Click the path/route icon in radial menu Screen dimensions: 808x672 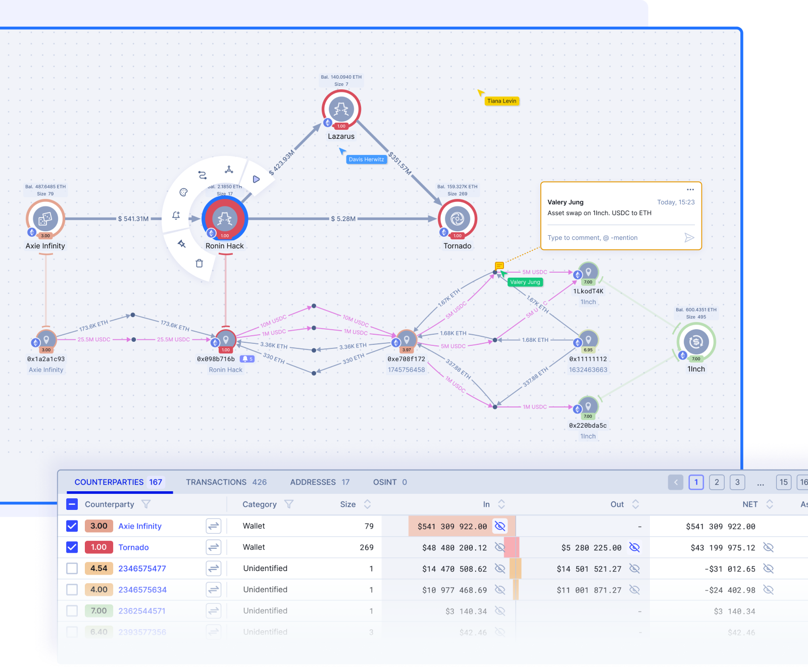tap(203, 175)
